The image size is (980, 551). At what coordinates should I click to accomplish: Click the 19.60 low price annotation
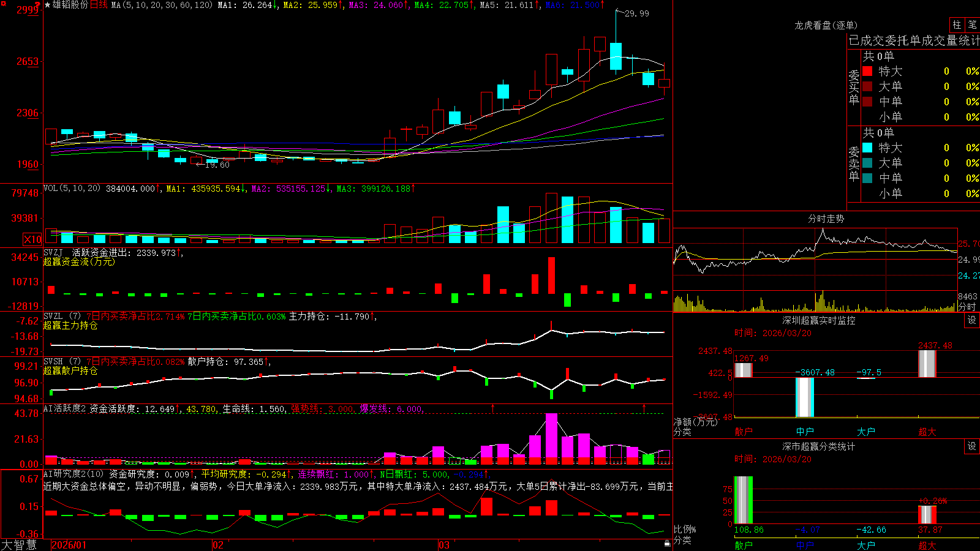217,165
